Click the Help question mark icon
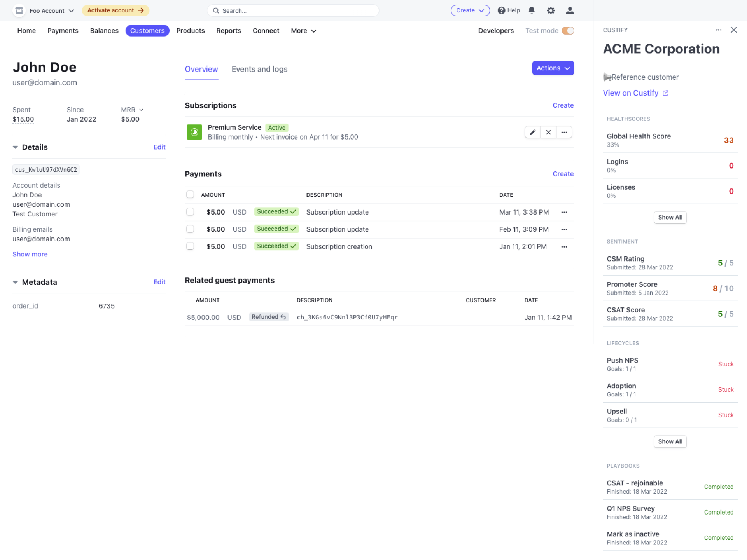This screenshot has height=560, width=747. click(x=502, y=10)
